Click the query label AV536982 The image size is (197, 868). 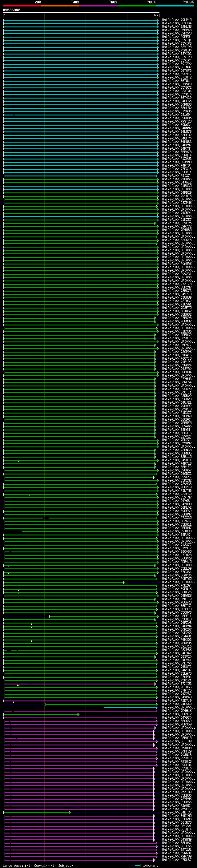click(x=11, y=10)
